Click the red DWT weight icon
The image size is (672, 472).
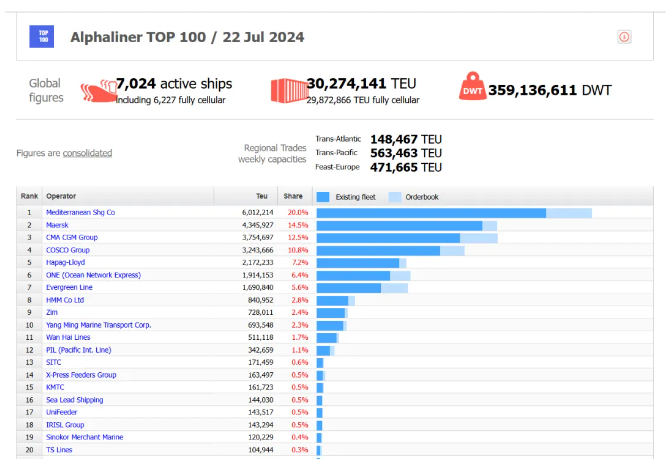(x=472, y=86)
